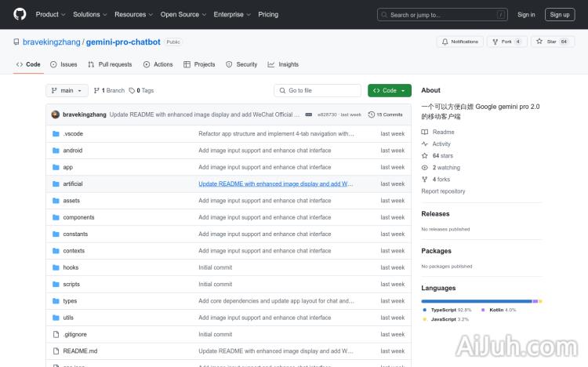588x367 pixels.
Task: View the 1 Branch link
Action: [x=109, y=90]
